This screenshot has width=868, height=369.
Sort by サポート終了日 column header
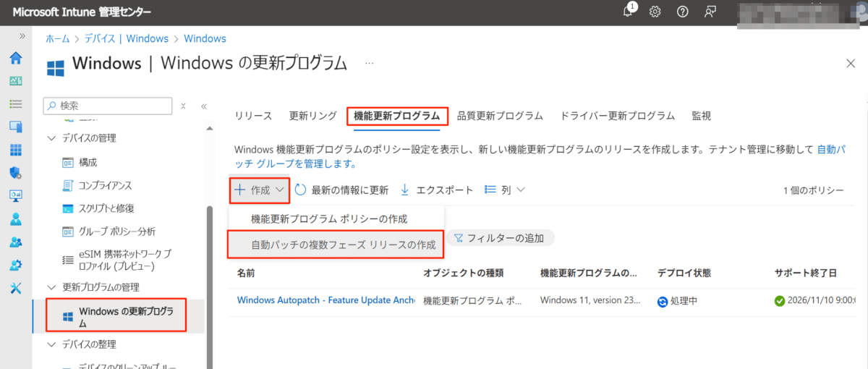[x=805, y=273]
